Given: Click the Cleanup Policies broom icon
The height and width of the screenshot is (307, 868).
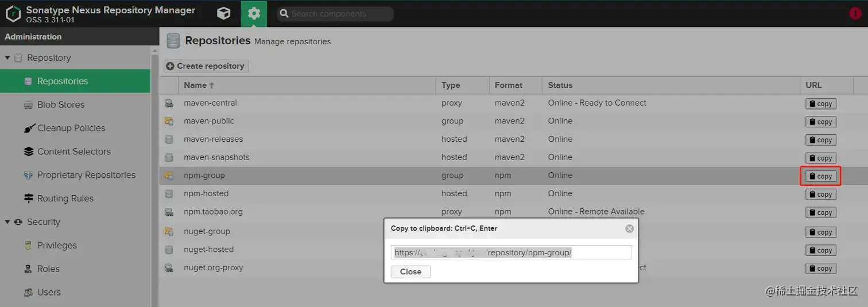Looking at the screenshot, I should [x=28, y=129].
